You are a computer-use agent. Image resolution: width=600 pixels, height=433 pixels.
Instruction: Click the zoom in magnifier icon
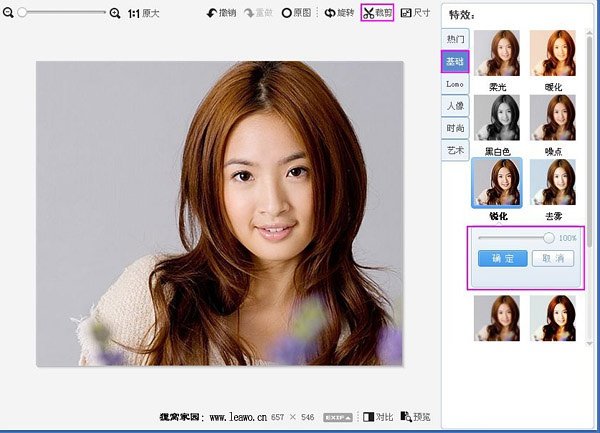point(114,14)
